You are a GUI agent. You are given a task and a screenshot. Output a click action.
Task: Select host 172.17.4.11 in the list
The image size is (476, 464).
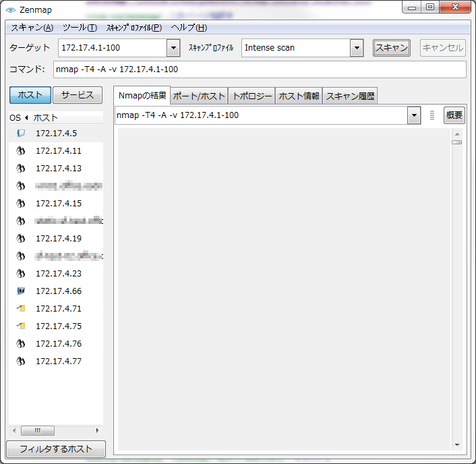[56, 151]
